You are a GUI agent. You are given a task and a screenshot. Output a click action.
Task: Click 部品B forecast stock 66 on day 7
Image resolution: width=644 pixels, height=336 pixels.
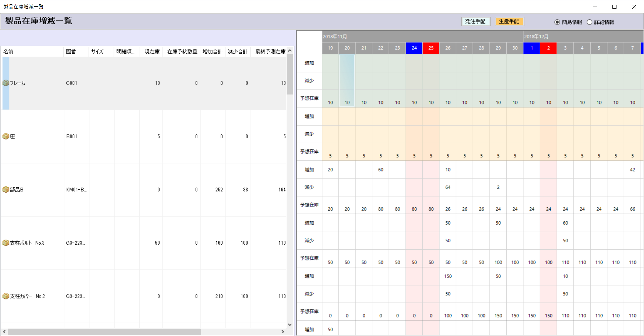[x=633, y=209]
